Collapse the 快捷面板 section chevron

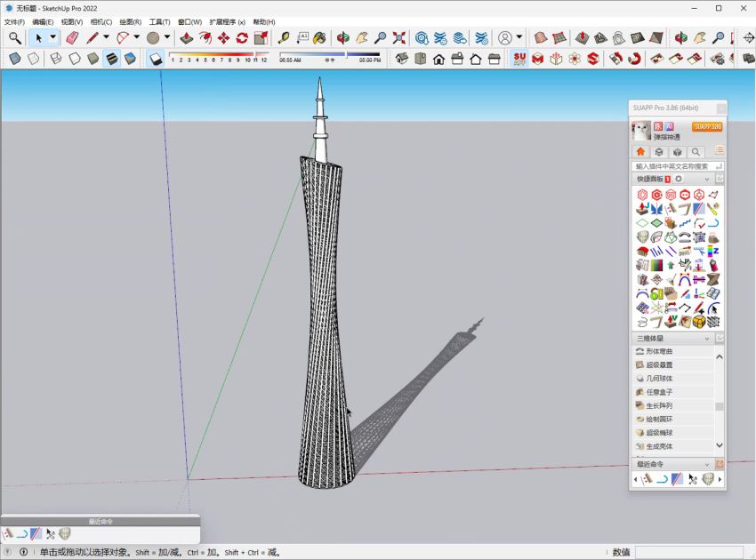click(x=707, y=180)
